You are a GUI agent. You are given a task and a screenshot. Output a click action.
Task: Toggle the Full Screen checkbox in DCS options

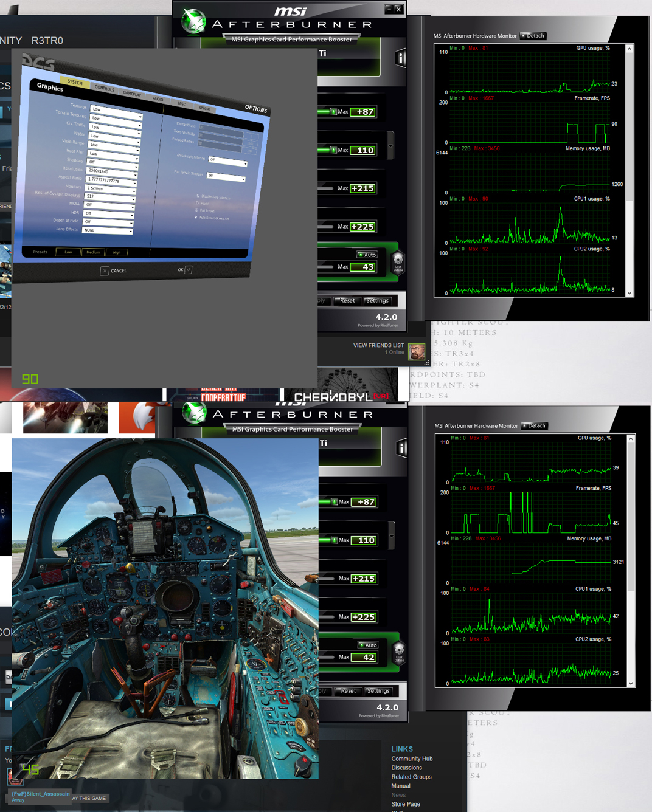click(196, 210)
